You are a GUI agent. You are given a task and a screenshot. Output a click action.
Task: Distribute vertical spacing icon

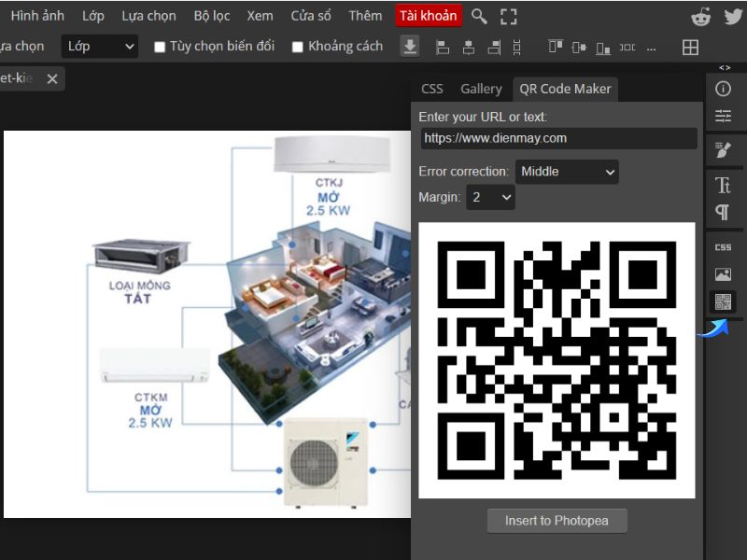click(517, 48)
